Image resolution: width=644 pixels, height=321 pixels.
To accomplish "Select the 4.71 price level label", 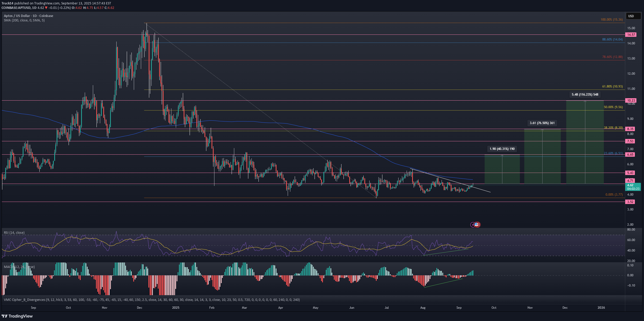I will coord(630,181).
